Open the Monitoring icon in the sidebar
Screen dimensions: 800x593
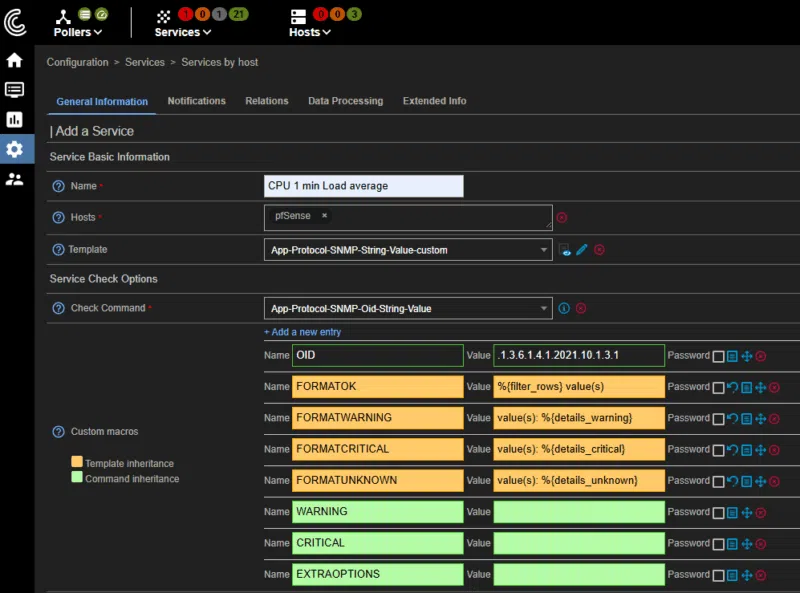coord(14,90)
